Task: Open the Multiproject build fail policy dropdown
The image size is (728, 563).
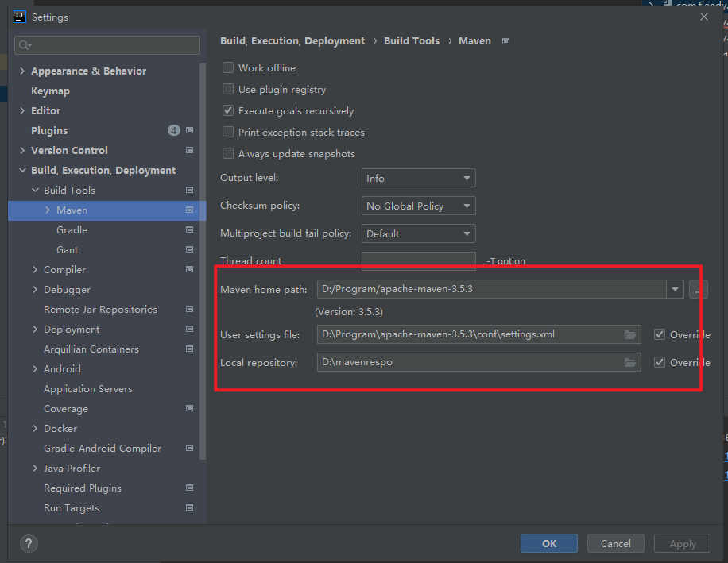Action: pos(418,233)
